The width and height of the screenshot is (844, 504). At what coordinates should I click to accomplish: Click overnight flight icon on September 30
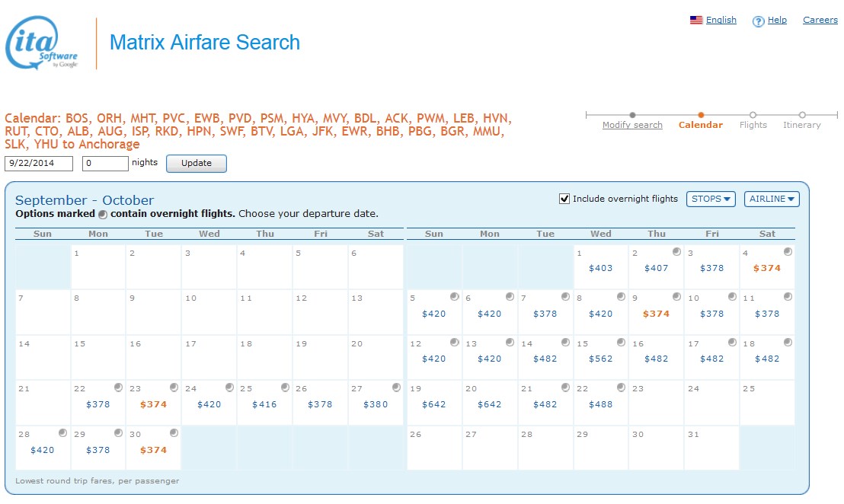point(174,433)
